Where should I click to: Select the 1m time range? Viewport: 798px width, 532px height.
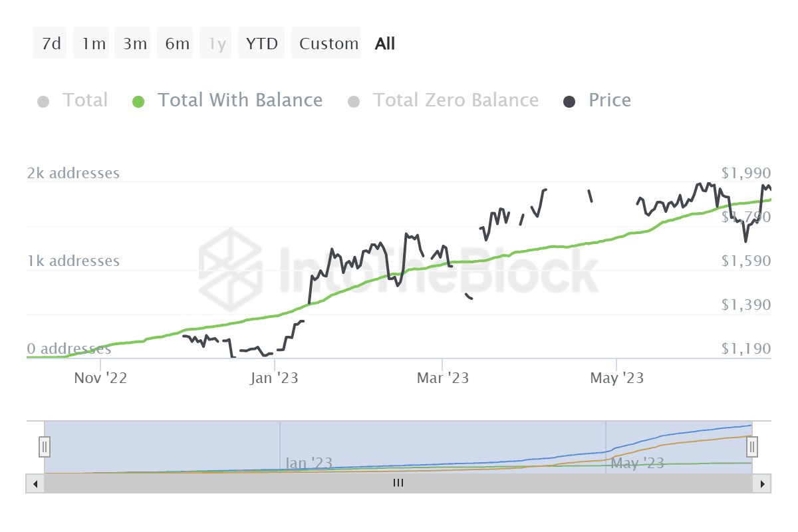pos(94,44)
